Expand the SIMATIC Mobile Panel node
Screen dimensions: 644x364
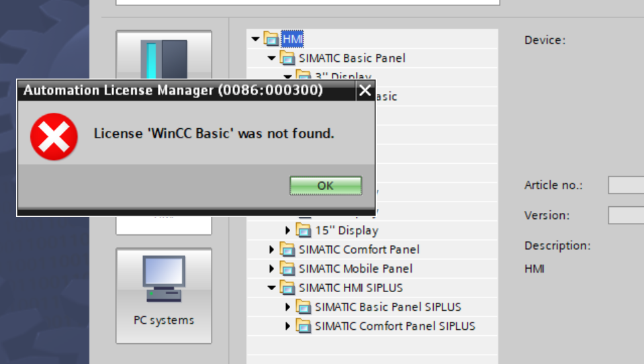(271, 268)
